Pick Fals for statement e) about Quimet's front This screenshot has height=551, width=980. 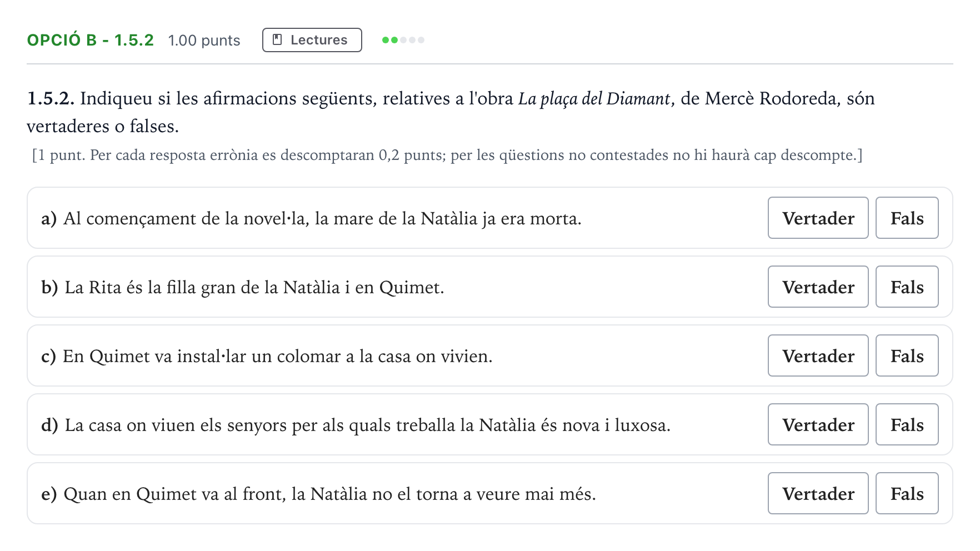907,493
